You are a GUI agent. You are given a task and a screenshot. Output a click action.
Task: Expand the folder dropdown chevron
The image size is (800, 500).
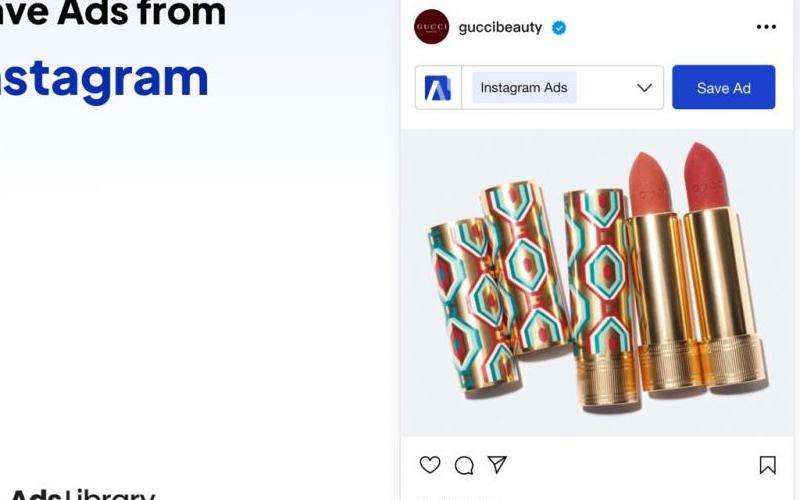[644, 88]
